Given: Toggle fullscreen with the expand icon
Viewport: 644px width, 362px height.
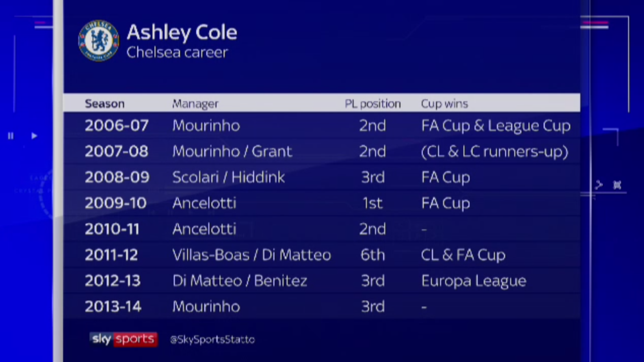Looking at the screenshot, I should (617, 185).
